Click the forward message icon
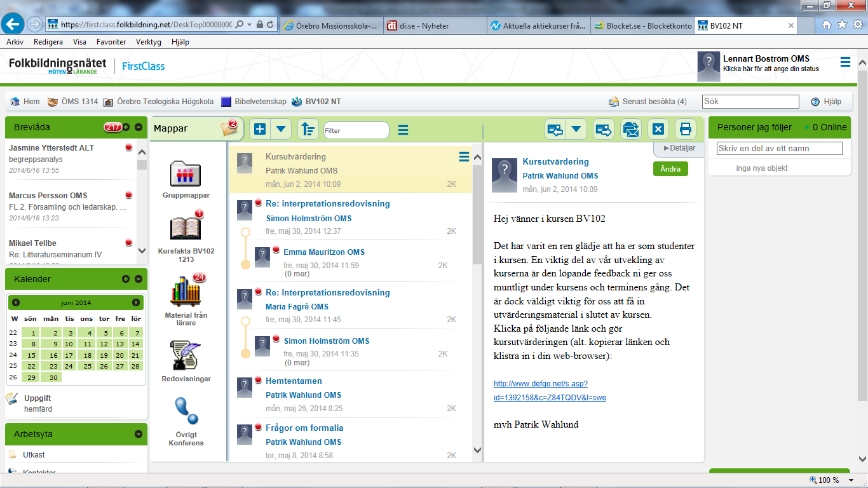The height and width of the screenshot is (488, 868). (603, 130)
